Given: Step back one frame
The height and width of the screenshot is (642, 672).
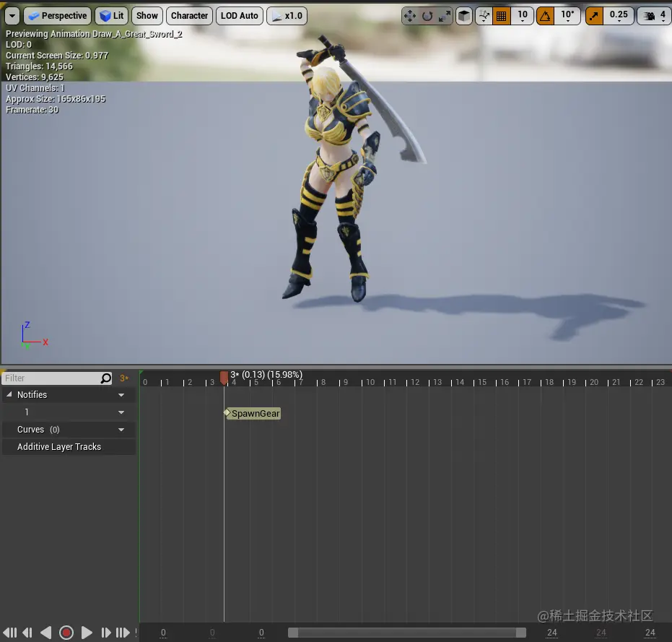Looking at the screenshot, I should click(27, 633).
